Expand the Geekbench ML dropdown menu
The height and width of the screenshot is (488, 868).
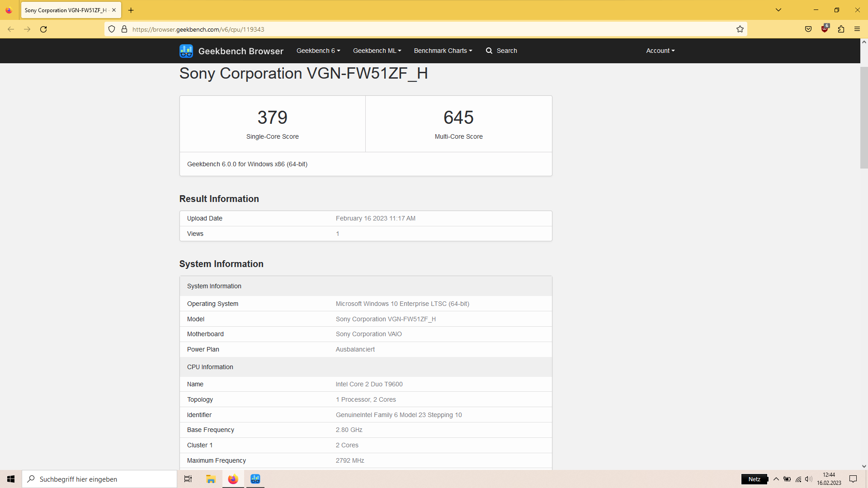tap(377, 51)
